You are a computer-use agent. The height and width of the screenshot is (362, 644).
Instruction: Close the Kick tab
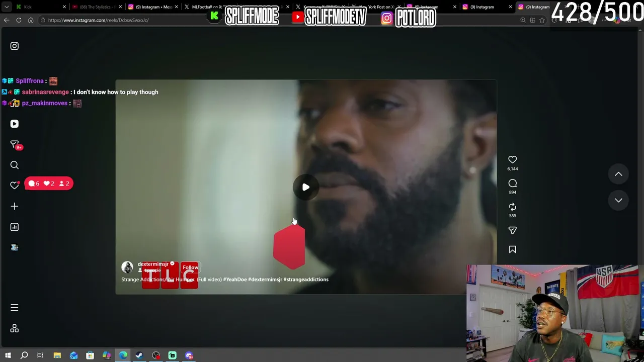coord(64,7)
